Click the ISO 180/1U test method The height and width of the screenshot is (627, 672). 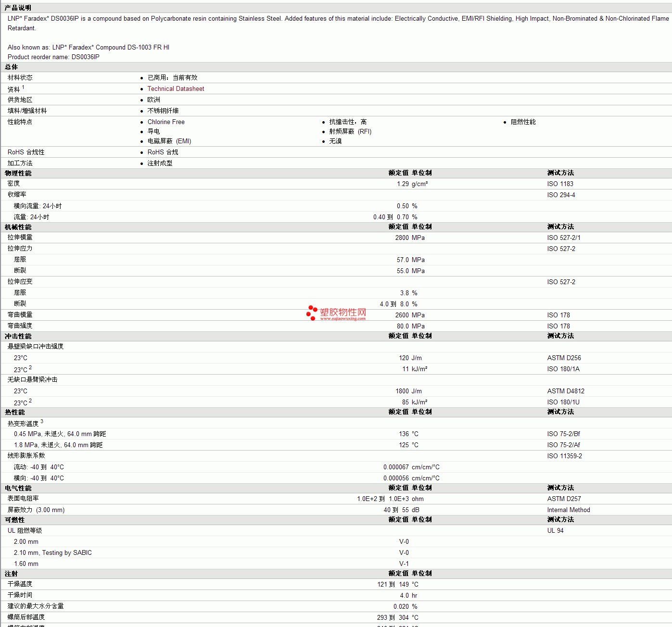pyautogui.click(x=563, y=402)
